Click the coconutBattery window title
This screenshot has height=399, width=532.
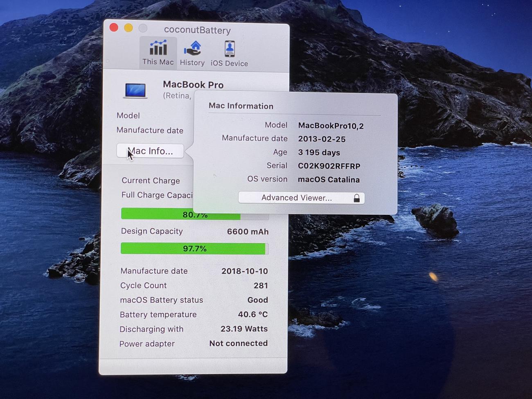pos(197,30)
